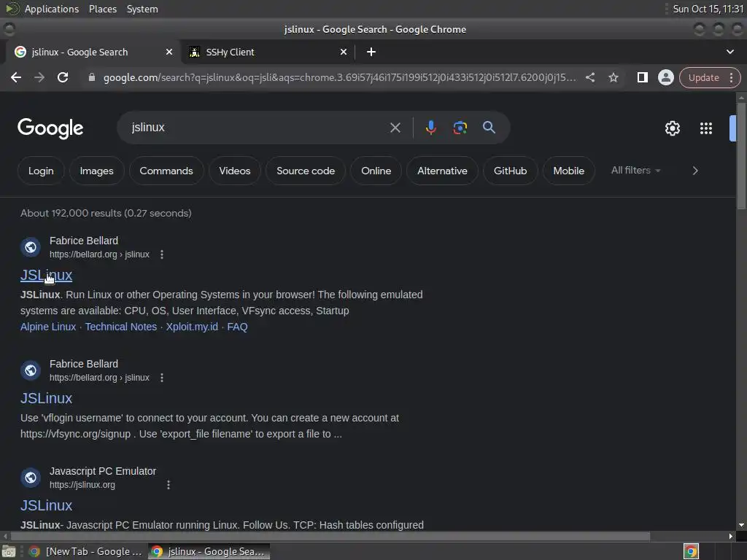Image resolution: width=747 pixels, height=560 pixels.
Task: Go back to the previous page
Action: (x=16, y=77)
